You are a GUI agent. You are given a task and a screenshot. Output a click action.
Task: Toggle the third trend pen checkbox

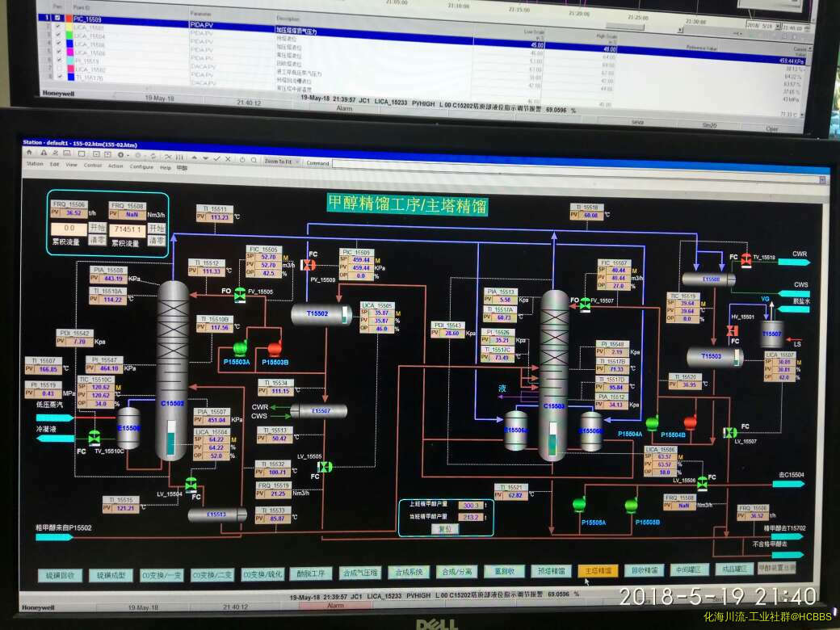click(57, 36)
